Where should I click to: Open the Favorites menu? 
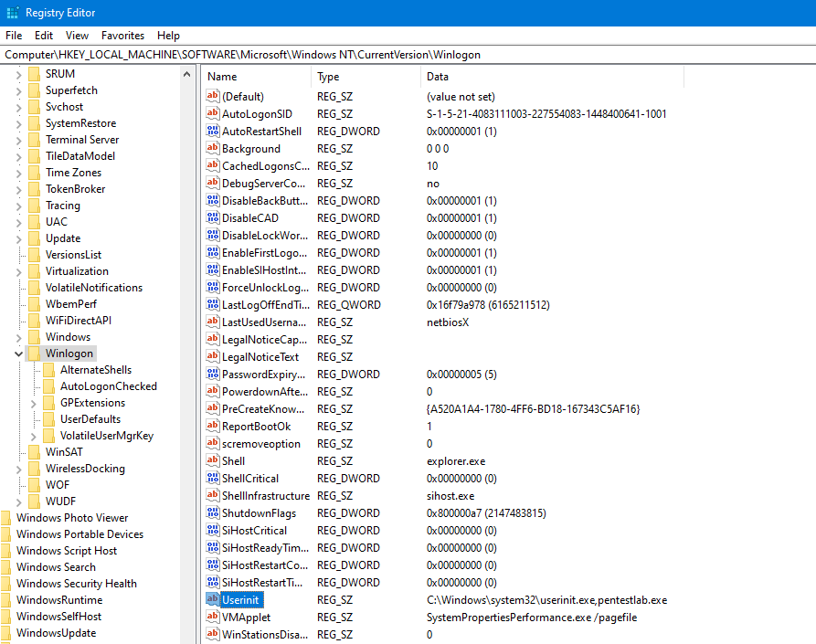click(x=122, y=36)
